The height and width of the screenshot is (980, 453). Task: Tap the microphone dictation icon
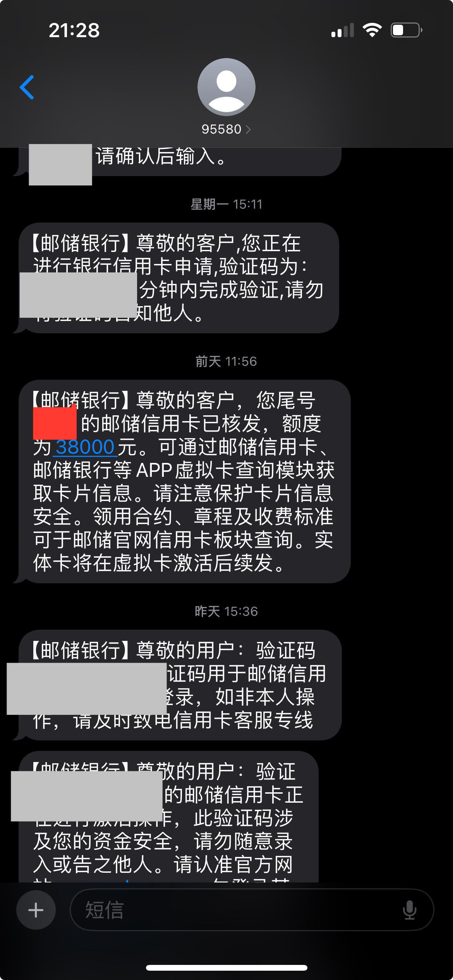(409, 910)
